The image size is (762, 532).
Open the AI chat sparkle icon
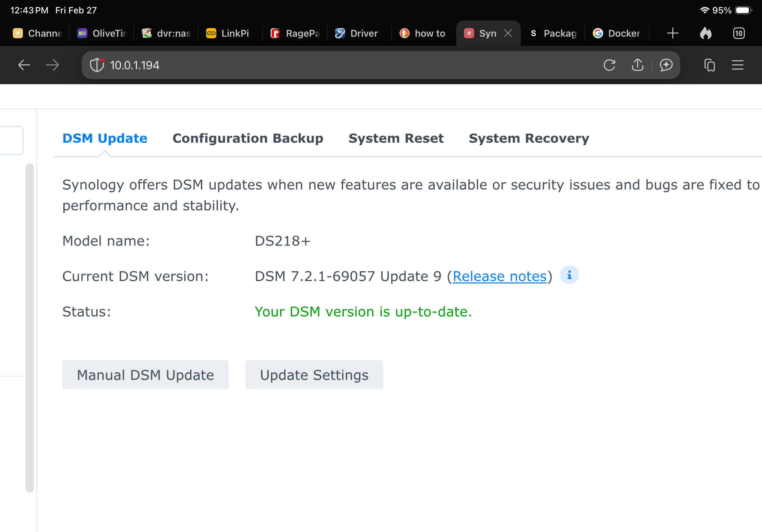[x=666, y=65]
